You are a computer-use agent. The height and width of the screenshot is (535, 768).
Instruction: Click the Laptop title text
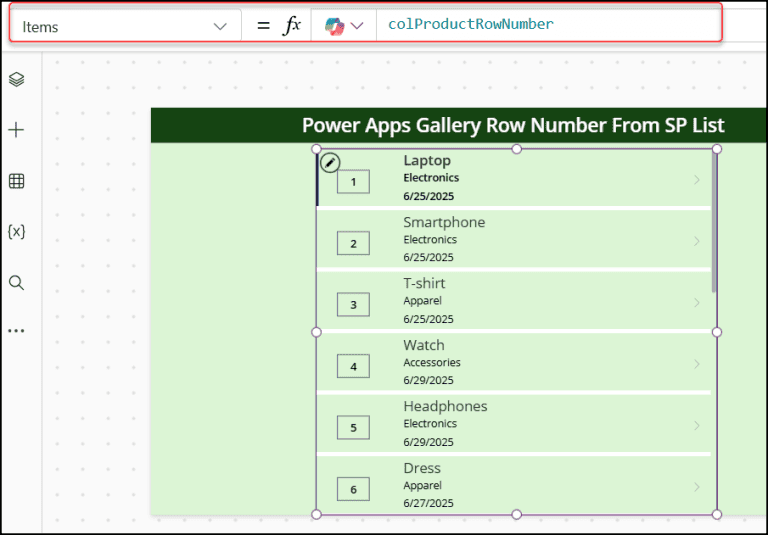[427, 161]
